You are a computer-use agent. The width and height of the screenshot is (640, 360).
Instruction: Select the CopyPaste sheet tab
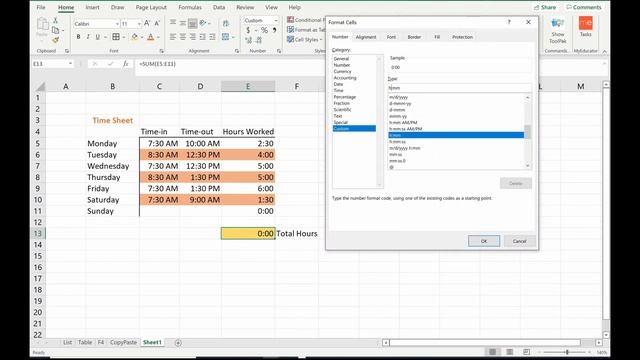(123, 342)
